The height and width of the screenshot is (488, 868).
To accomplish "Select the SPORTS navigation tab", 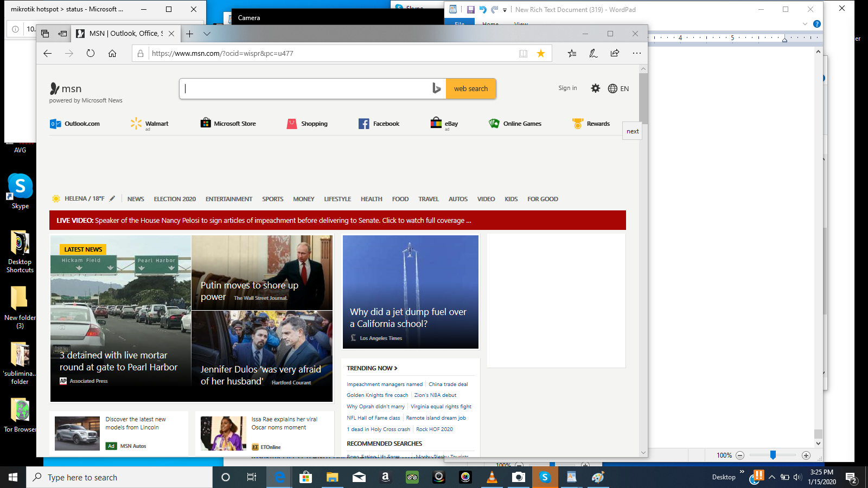I will 273,199.
